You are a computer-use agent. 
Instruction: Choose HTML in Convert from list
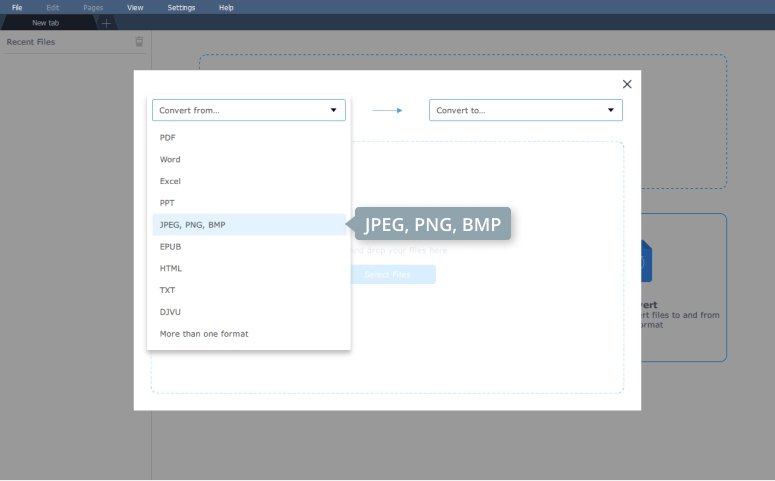249,268
